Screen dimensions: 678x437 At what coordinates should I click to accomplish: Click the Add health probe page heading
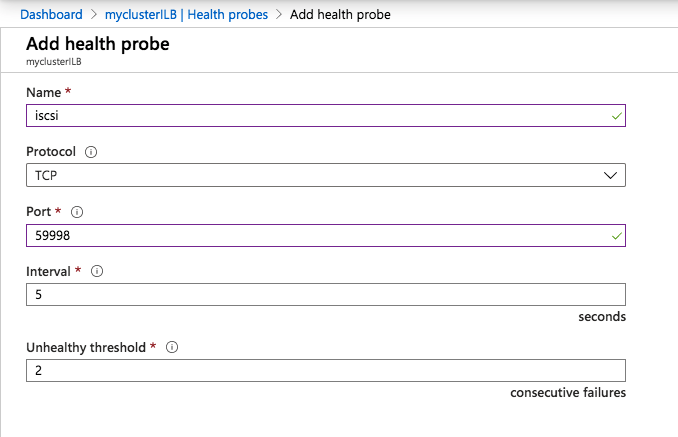point(98,44)
